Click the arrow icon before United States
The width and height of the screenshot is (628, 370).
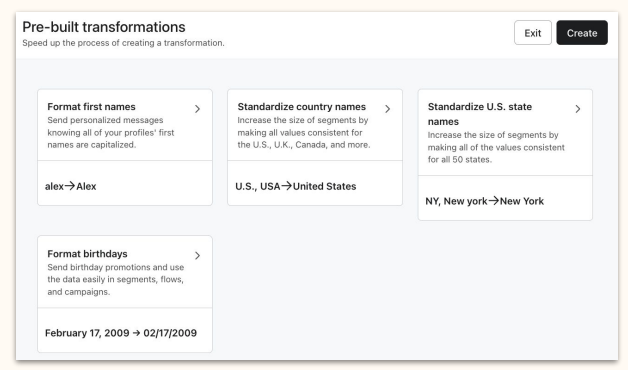tap(286, 186)
